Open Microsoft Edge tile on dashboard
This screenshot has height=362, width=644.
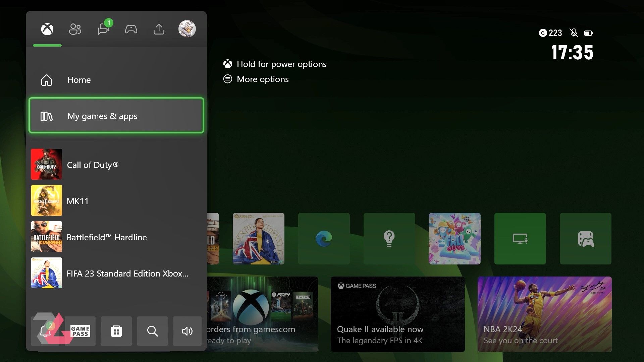point(324,239)
